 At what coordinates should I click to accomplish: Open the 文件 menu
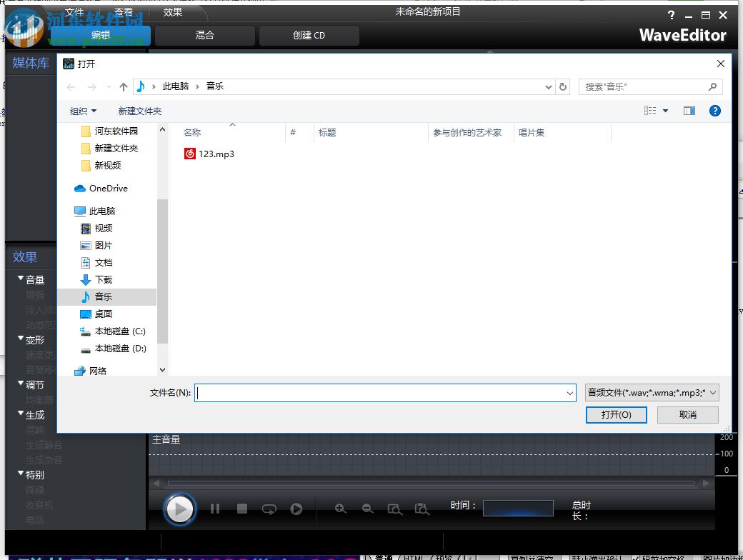(74, 12)
